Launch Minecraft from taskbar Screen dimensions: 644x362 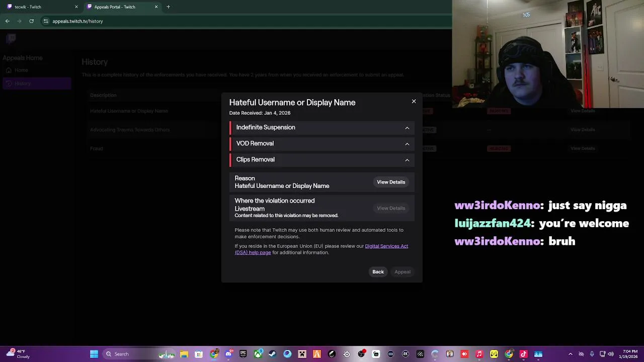point(302,354)
